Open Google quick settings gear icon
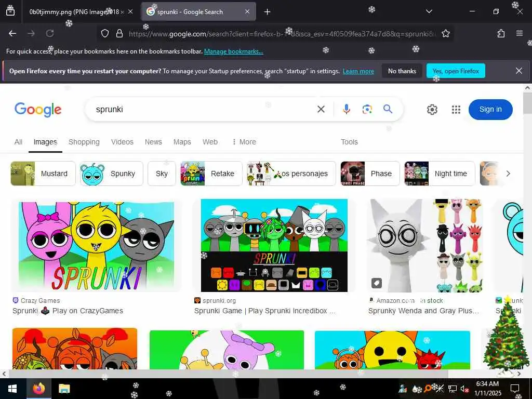Viewport: 532px width, 399px height. [432, 110]
